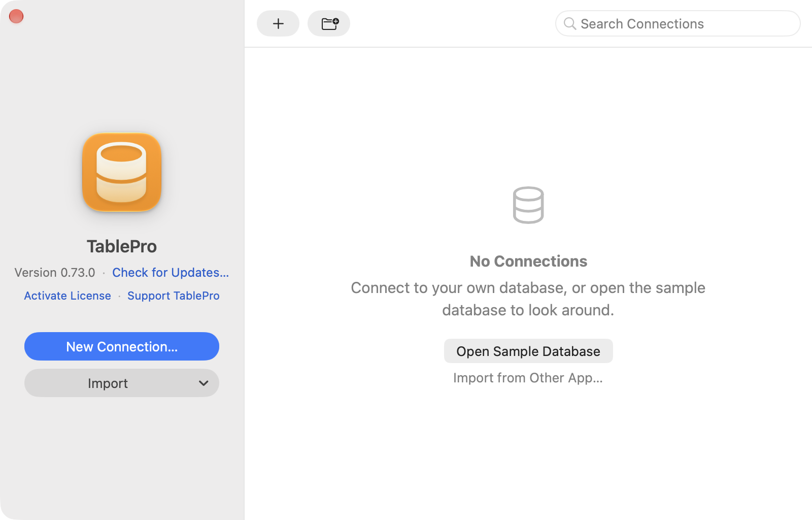Click the TablePro app logo icon
This screenshot has width=812, height=520.
pos(122,172)
